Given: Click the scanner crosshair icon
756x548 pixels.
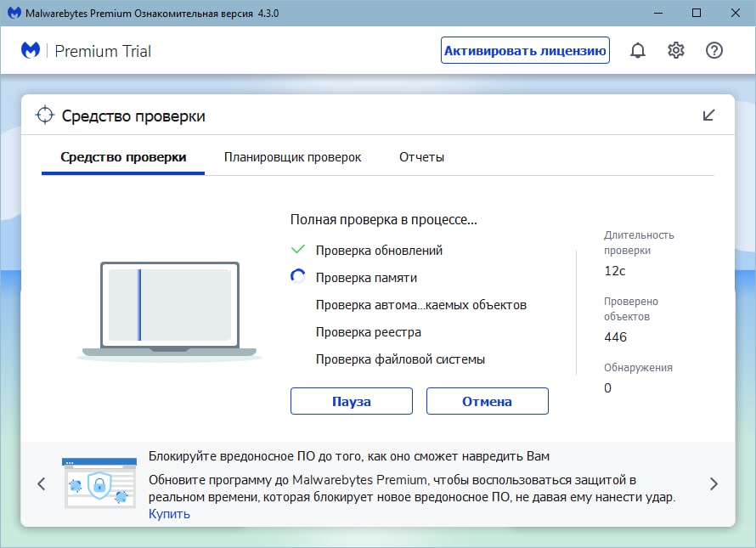Looking at the screenshot, I should [x=45, y=115].
